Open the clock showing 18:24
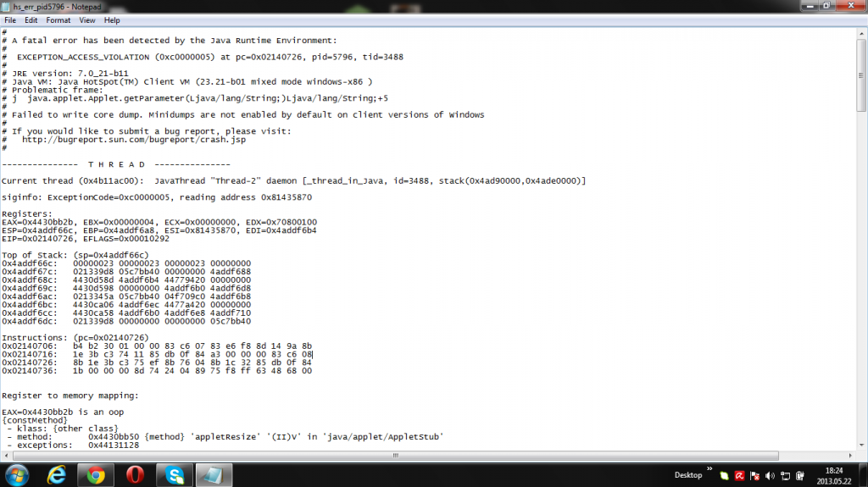Image resolution: width=868 pixels, height=487 pixels. click(834, 475)
